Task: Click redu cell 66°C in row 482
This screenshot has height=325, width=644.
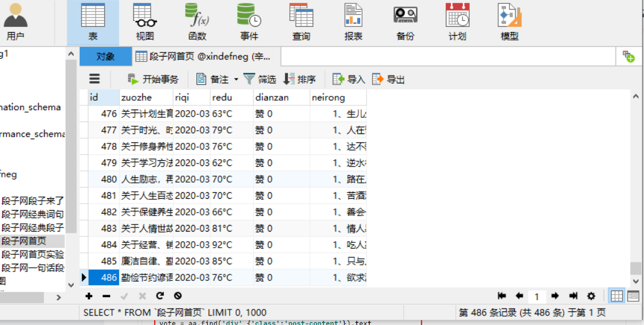Action: point(232,212)
